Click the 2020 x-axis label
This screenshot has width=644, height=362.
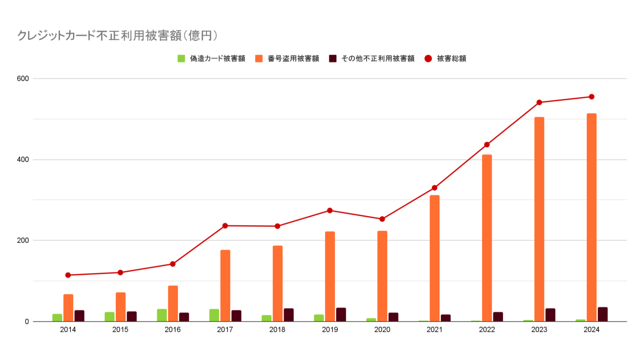point(382,330)
